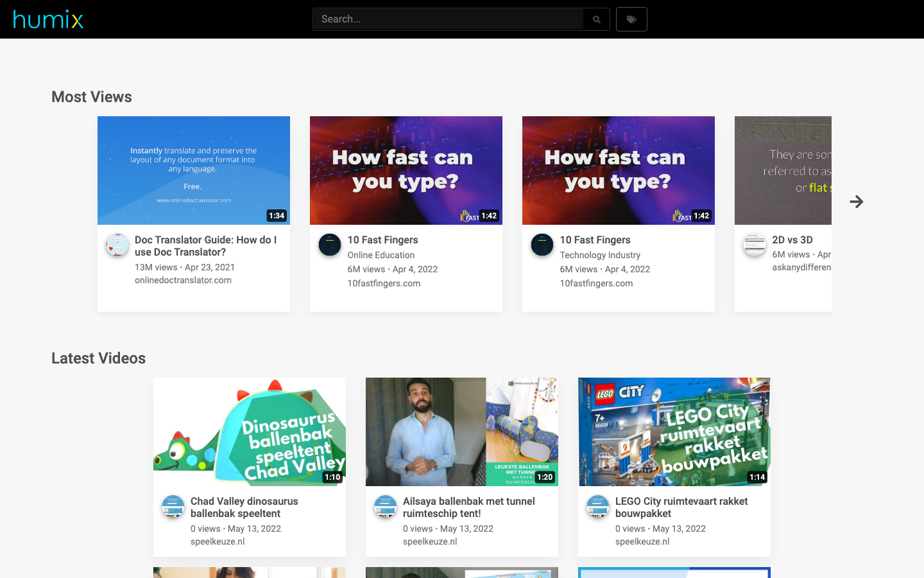
Task: Click the Online Education 10 Fast Fingers avatar
Action: (330, 245)
